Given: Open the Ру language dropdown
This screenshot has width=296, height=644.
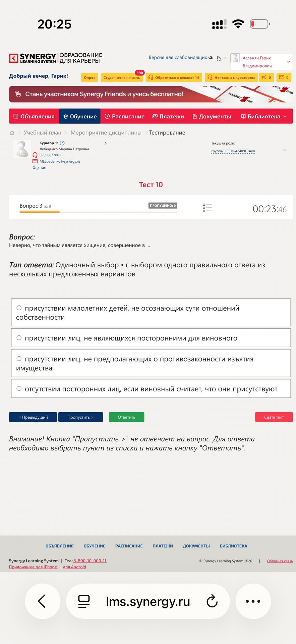Looking at the screenshot, I should coord(221,58).
